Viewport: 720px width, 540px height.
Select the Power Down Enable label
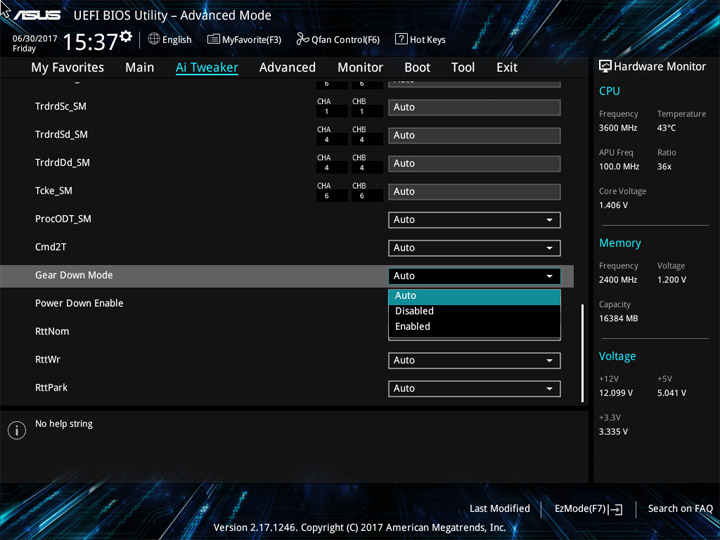coord(79,303)
